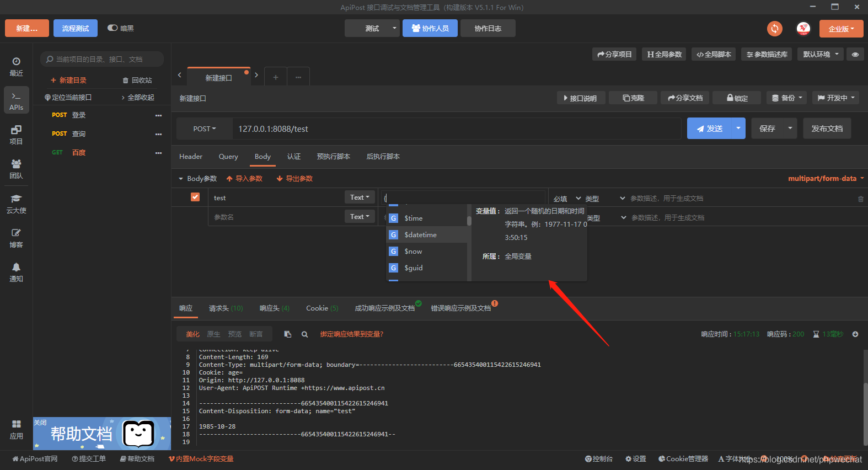868x470 pixels.
Task: Open the 请求头 (10) response tab
Action: (x=226, y=308)
